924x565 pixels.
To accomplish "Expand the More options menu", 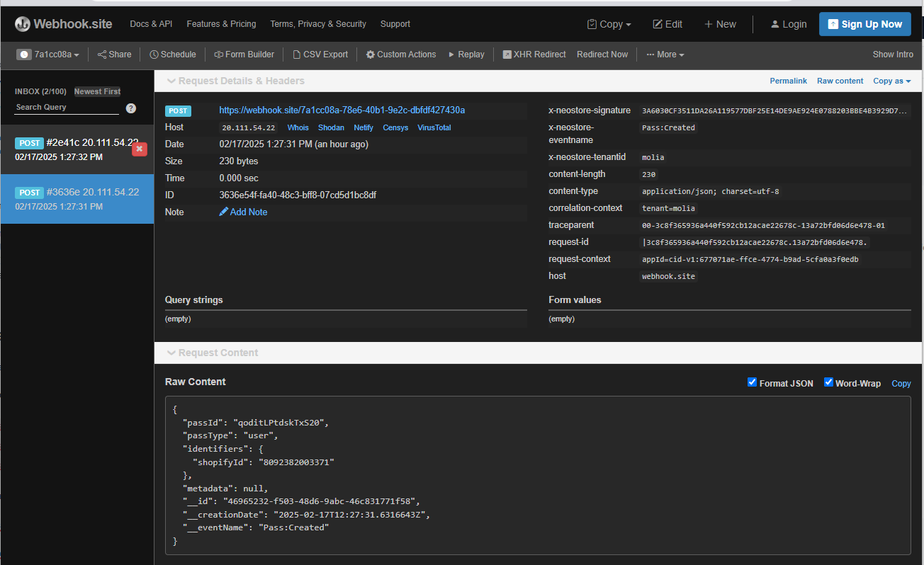I will (x=665, y=54).
